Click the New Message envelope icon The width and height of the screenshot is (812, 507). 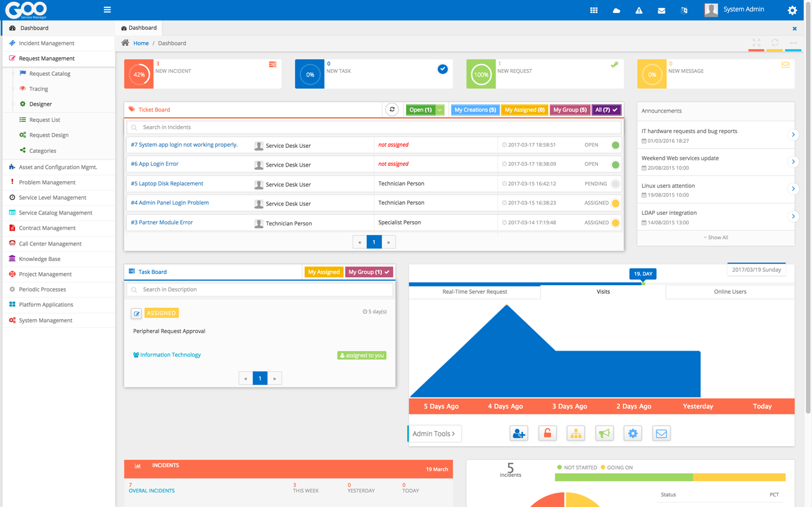click(x=785, y=65)
